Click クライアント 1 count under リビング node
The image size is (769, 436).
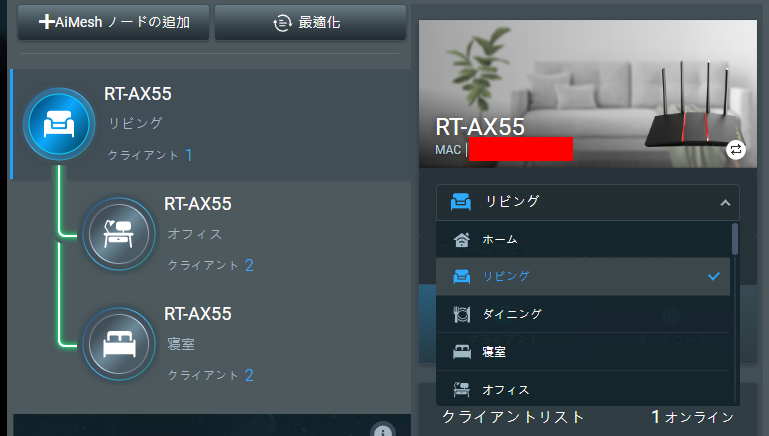(150, 155)
